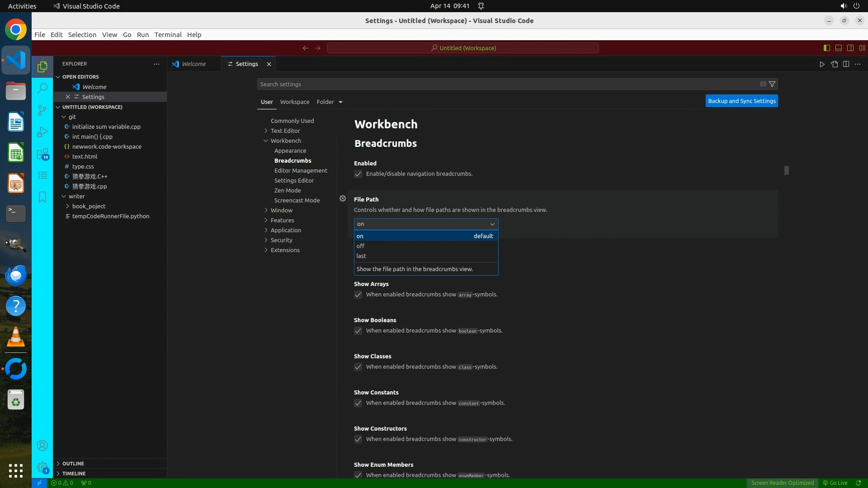Image resolution: width=868 pixels, height=488 pixels.
Task: Uncheck breadcrumbs Enabled checkbox
Action: coord(358,174)
